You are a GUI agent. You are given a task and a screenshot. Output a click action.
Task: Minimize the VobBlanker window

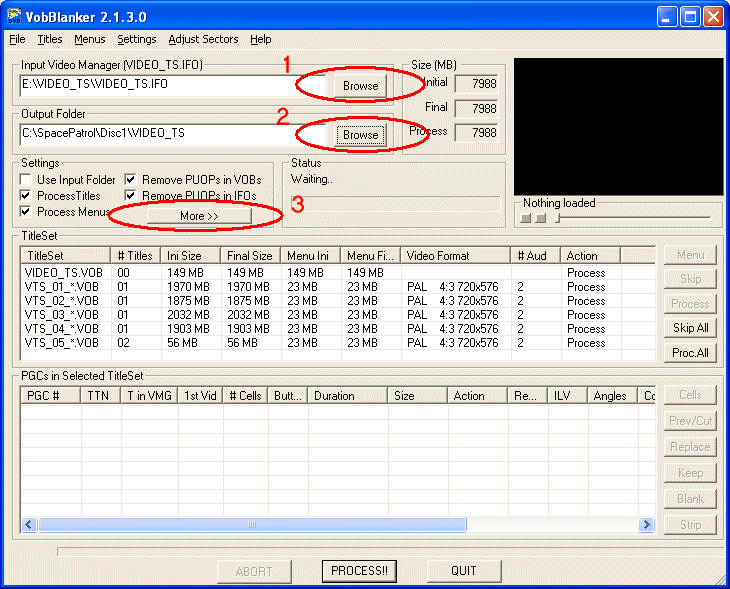[667, 17]
